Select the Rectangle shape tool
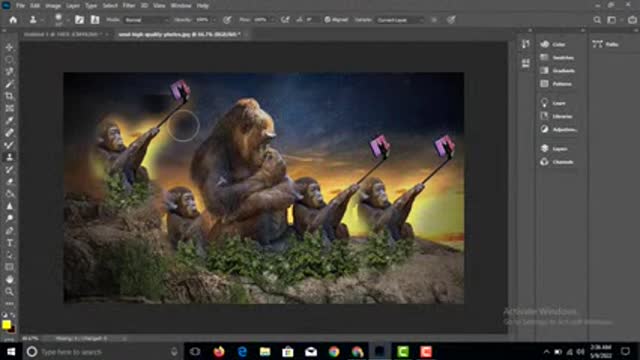Image resolution: width=640 pixels, height=360 pixels. pyautogui.click(x=9, y=267)
